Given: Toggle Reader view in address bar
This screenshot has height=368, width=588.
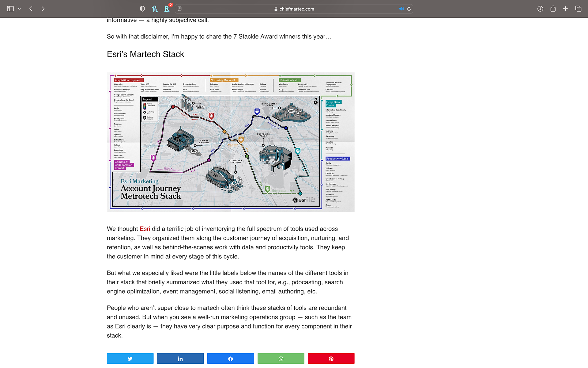Looking at the screenshot, I should [x=180, y=9].
